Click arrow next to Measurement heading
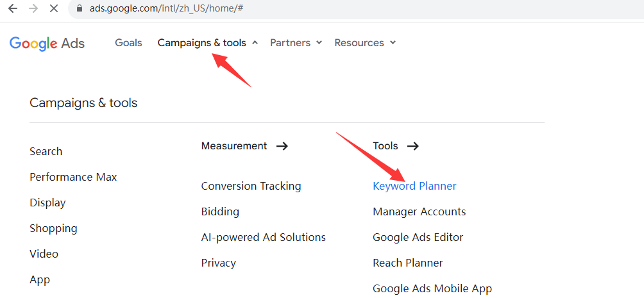644x298 pixels. (x=282, y=146)
